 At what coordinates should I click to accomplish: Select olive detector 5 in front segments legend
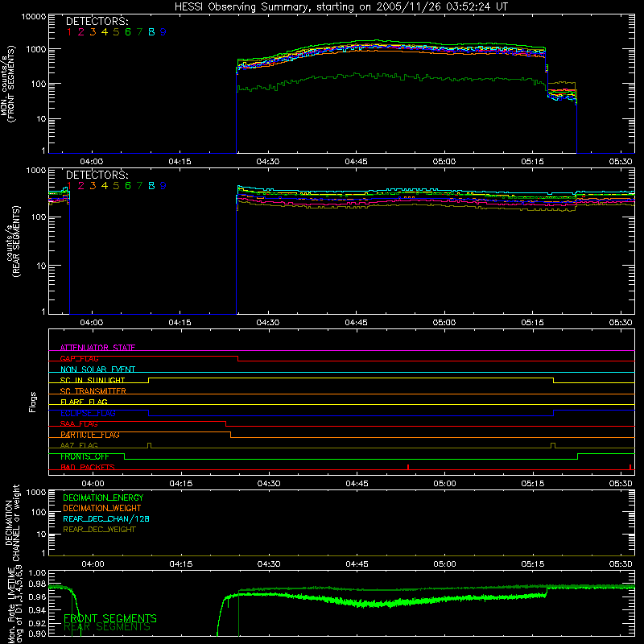click(116, 32)
